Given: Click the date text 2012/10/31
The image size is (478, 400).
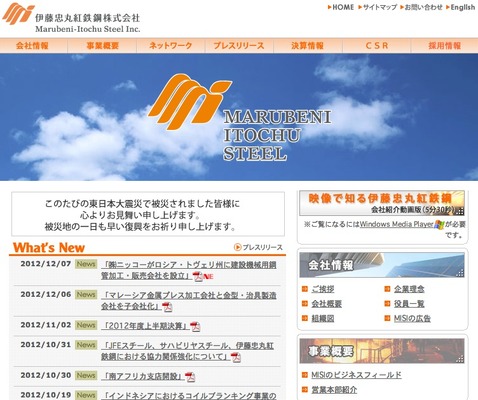Looking at the screenshot, I should tap(46, 345).
